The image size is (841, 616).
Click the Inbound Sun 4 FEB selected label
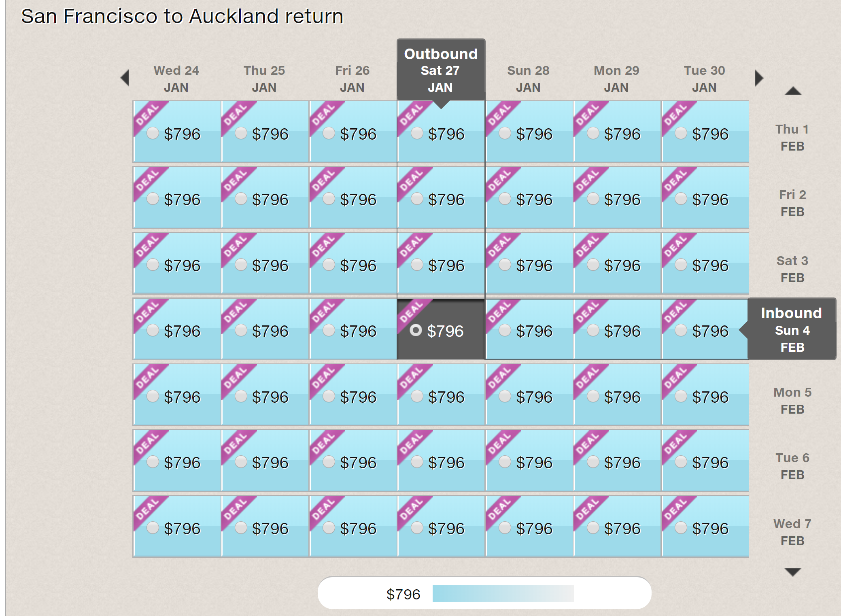(x=792, y=330)
